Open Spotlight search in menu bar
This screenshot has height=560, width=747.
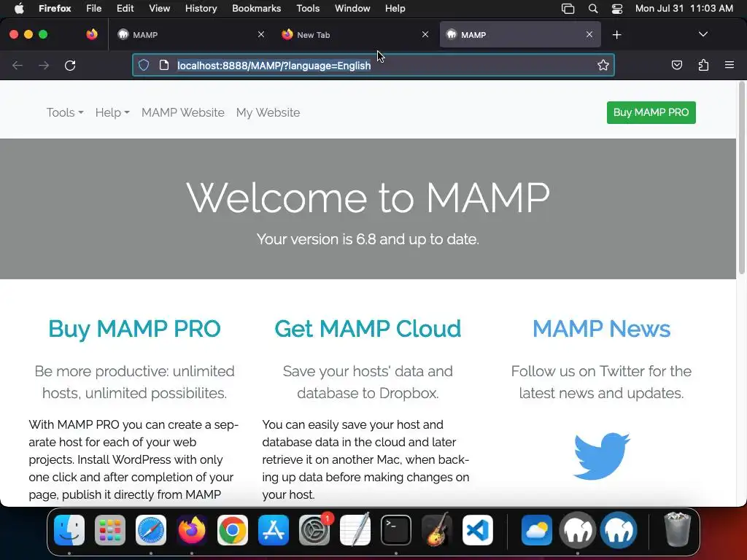click(x=593, y=9)
